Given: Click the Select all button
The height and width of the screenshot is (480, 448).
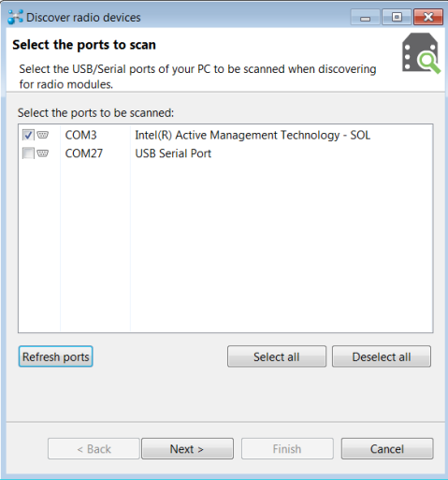Looking at the screenshot, I should click(x=277, y=356).
